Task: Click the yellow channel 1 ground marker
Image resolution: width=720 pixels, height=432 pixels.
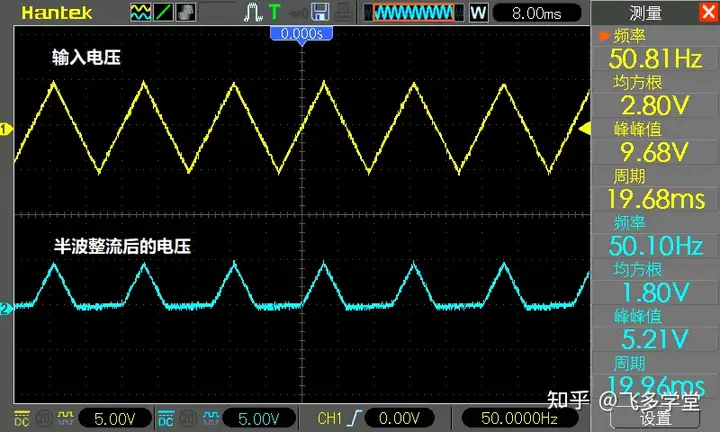Action: [6, 129]
